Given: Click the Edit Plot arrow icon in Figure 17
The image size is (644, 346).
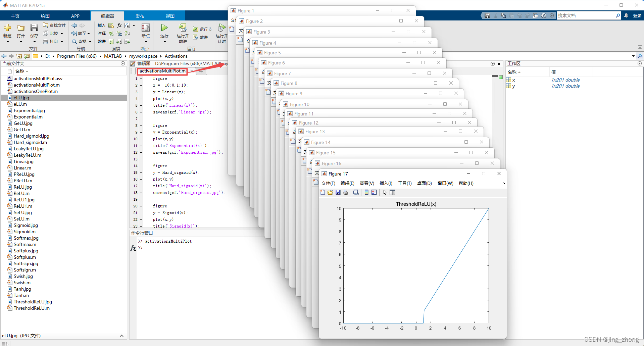Looking at the screenshot, I should tap(385, 192).
